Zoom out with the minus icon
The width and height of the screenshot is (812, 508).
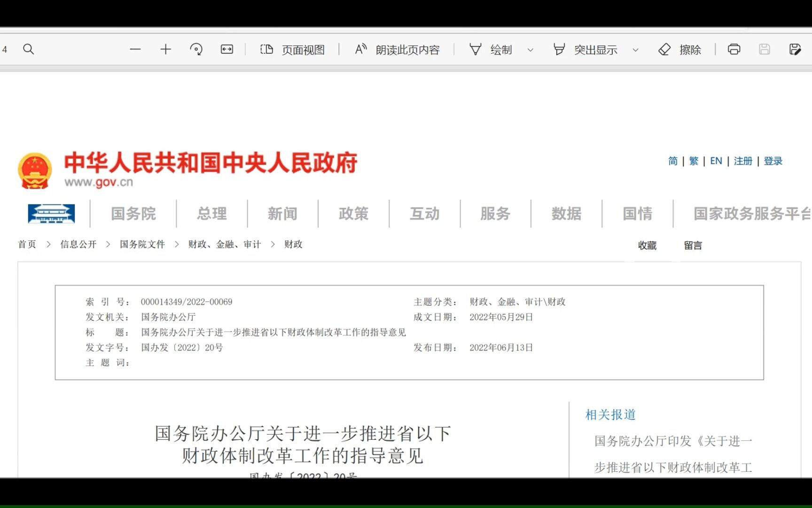point(135,49)
